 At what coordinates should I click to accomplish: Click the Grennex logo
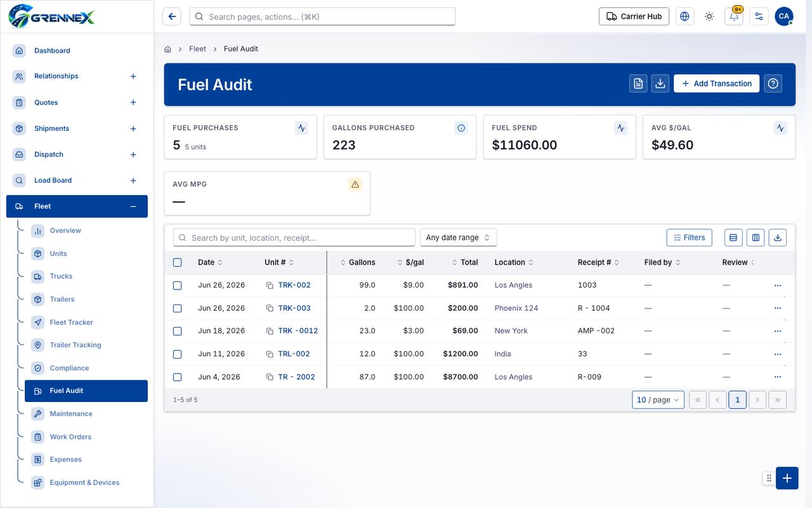point(52,16)
